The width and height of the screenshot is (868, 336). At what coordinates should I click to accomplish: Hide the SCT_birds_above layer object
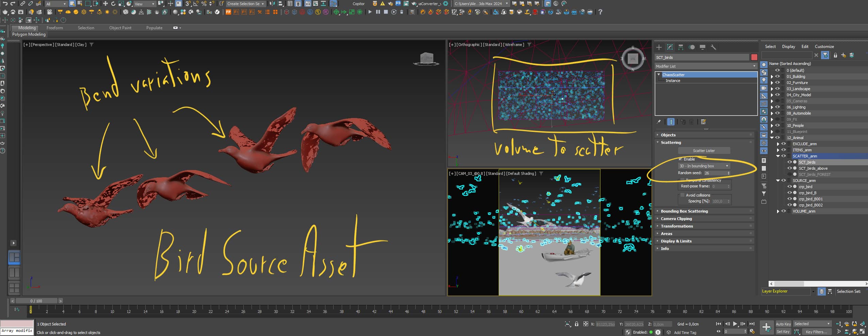pos(789,168)
